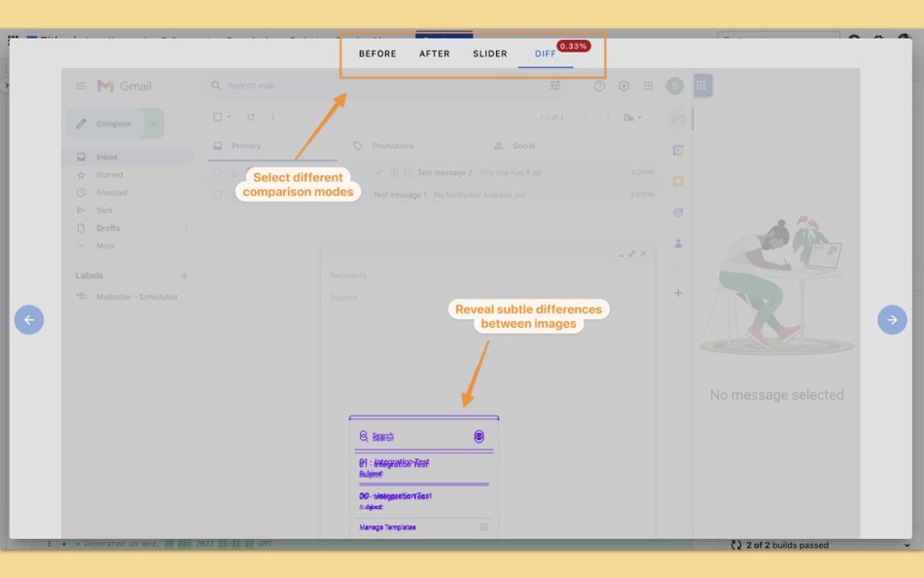
Task: Go to next image with right arrow
Action: 892,320
